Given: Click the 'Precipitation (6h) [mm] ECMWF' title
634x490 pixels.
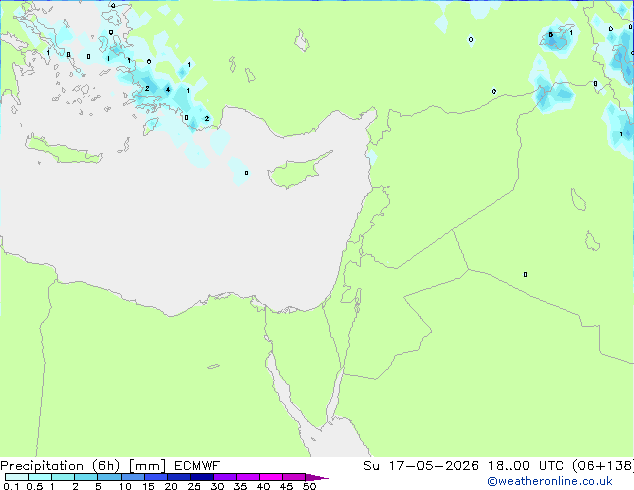Looking at the screenshot, I should [x=110, y=466].
